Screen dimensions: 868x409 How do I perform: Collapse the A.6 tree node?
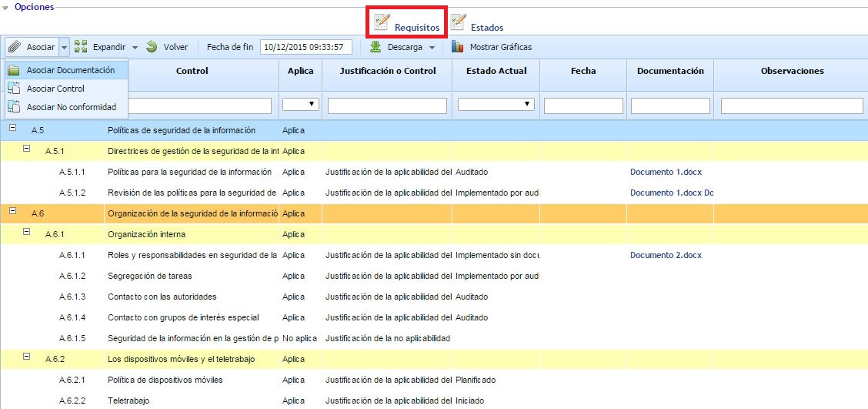(13, 212)
